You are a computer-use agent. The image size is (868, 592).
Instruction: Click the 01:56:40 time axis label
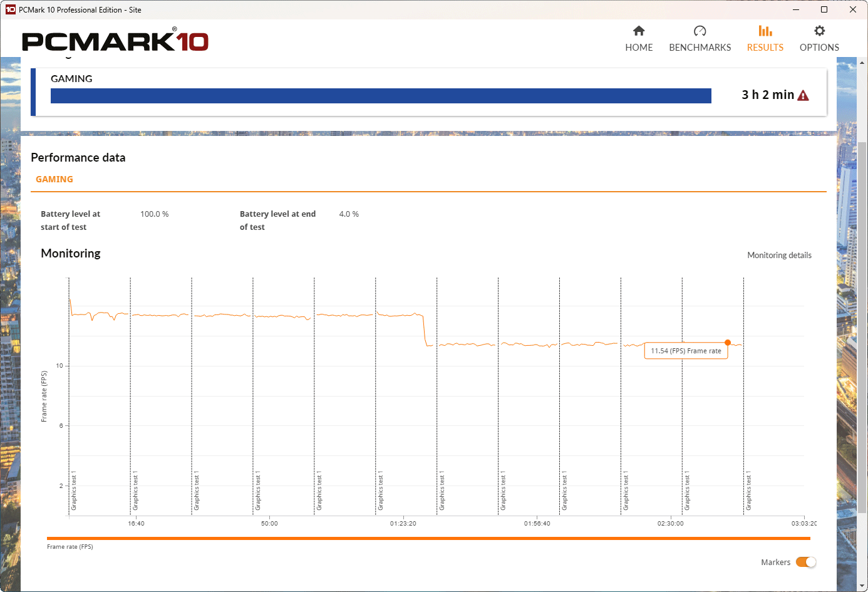[x=537, y=523]
